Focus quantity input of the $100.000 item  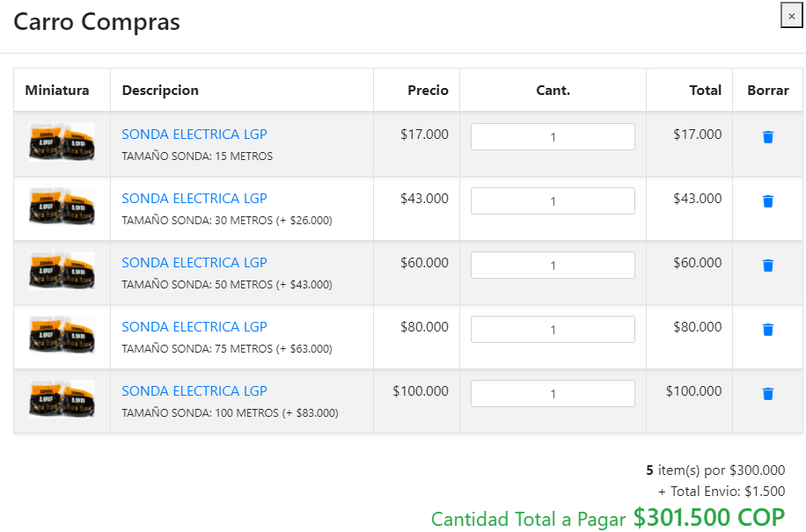coord(553,393)
